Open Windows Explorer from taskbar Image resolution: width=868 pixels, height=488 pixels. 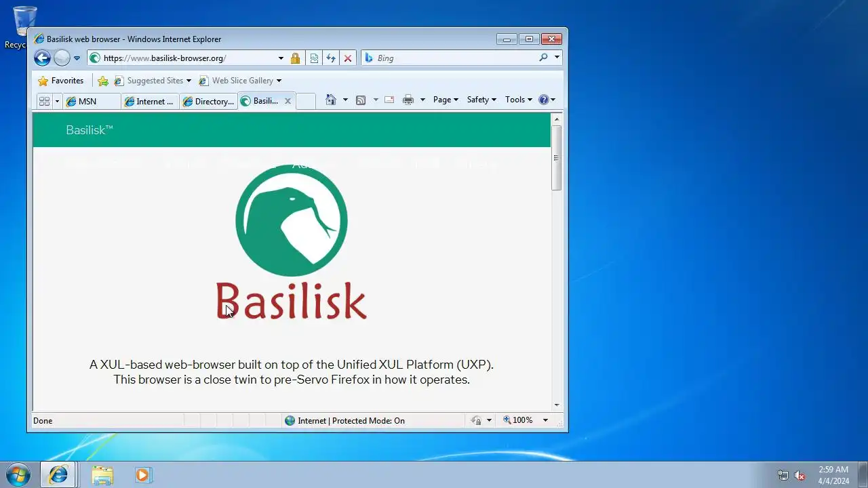[102, 475]
